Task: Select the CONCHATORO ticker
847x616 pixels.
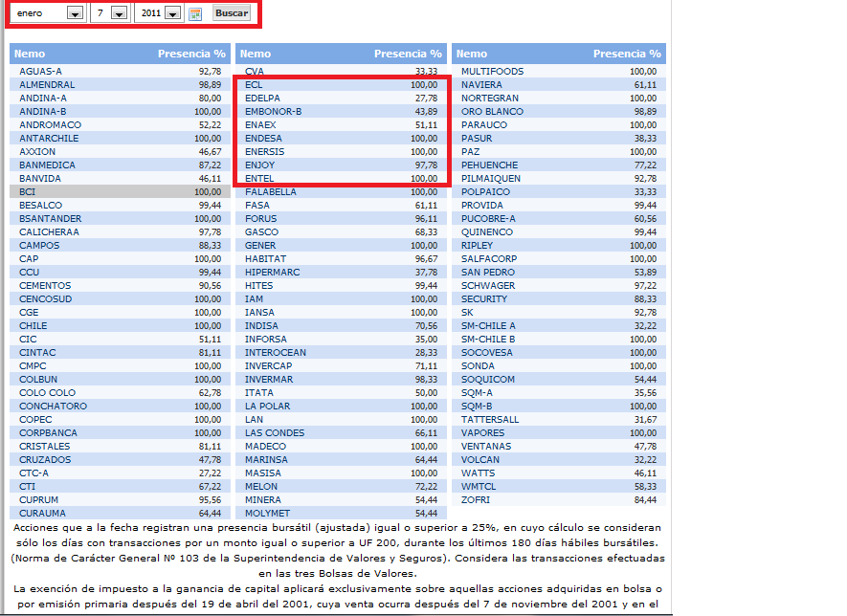Action: pos(53,406)
